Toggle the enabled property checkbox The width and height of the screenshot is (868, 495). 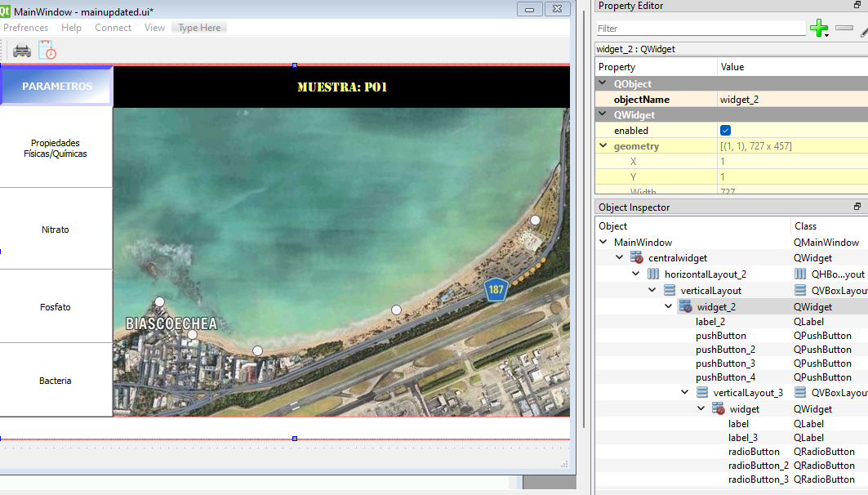point(725,131)
